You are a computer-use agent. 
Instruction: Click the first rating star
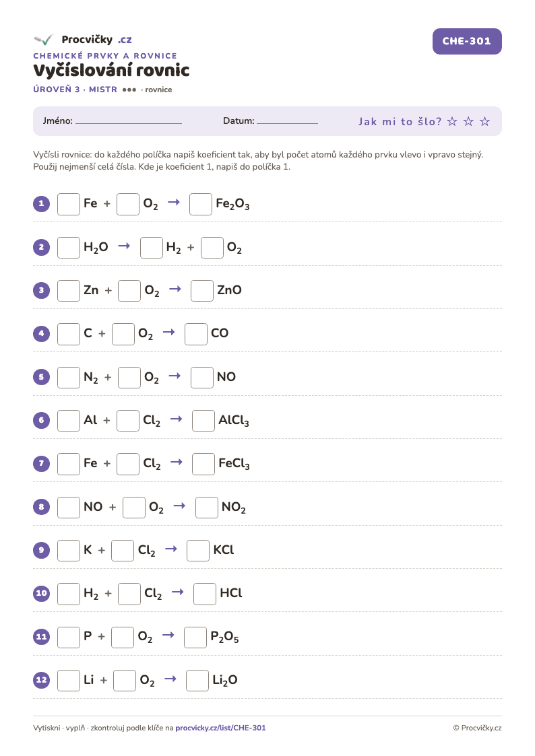pyautogui.click(x=452, y=121)
